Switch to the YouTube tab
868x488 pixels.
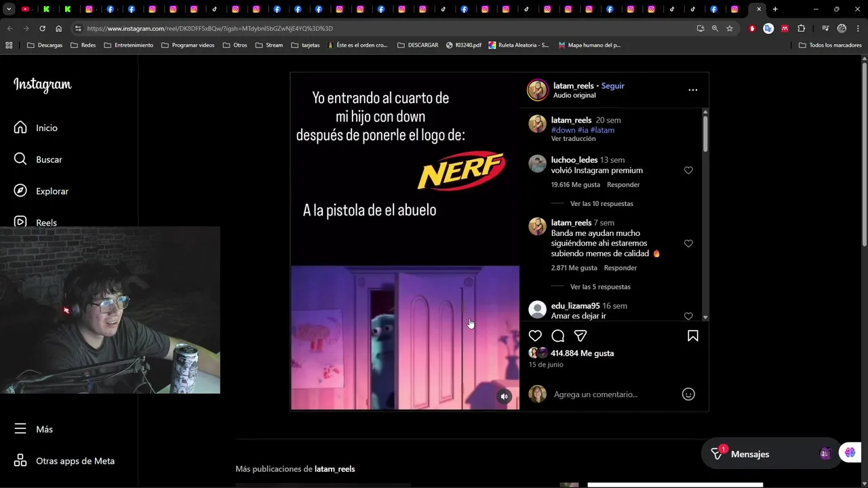[x=26, y=9]
